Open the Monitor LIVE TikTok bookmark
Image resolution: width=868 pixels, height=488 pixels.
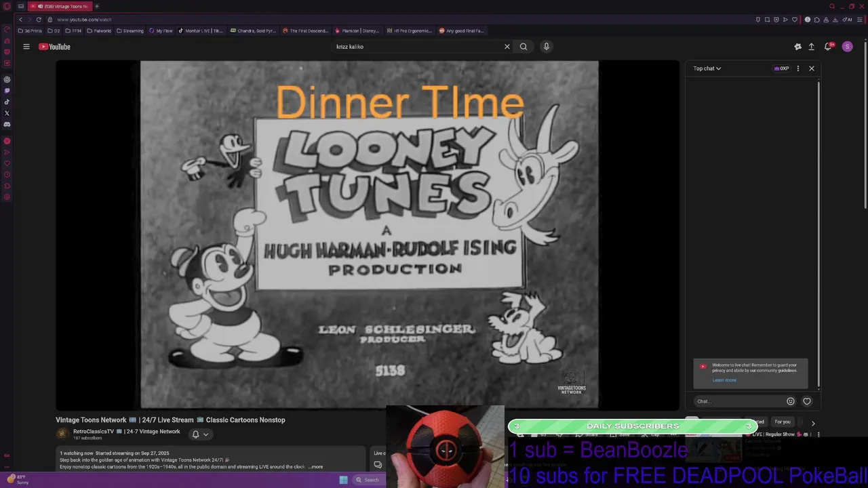[x=201, y=30]
